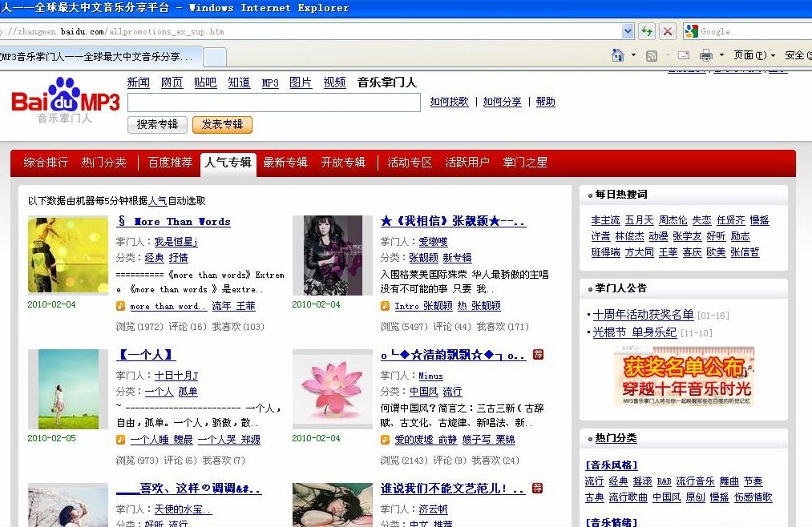Screen dimensions: 812x527
Task: Click the Google search provider icon
Action: [691, 31]
